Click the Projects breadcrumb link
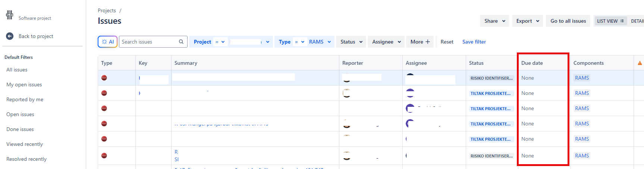The width and height of the screenshot is (644, 169). (x=107, y=10)
